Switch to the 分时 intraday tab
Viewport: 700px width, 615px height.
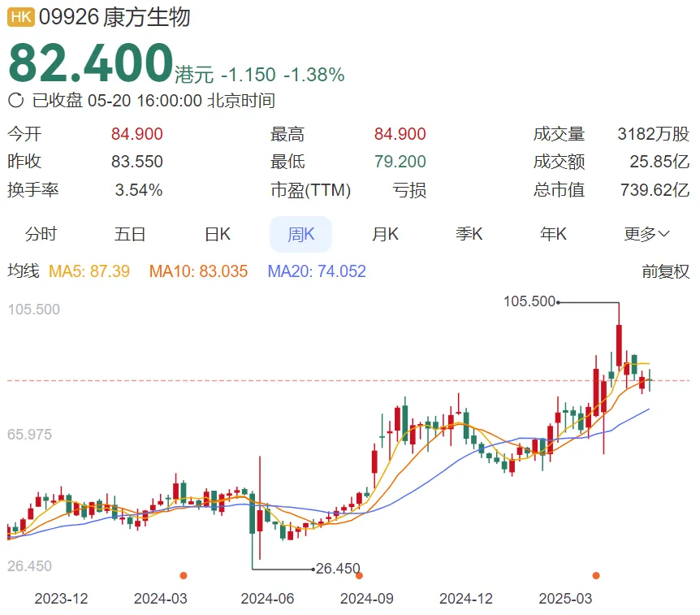(41, 235)
